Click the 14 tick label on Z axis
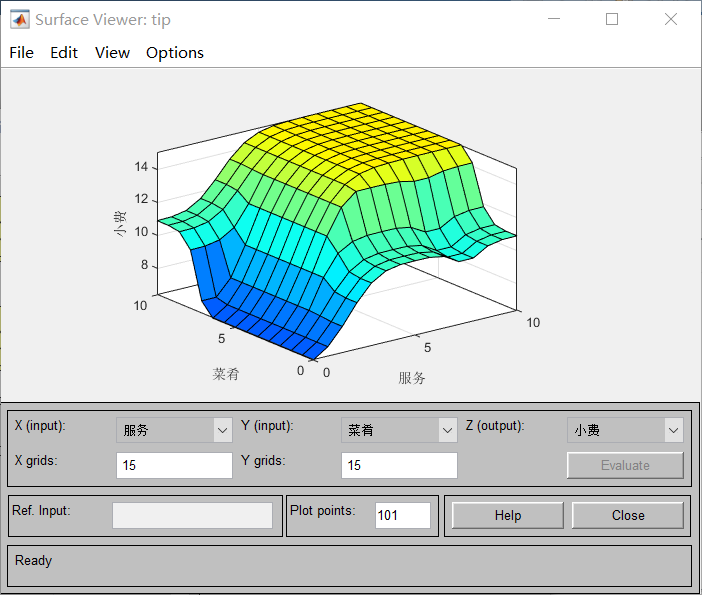Screen dimensions: 702x595 pyautogui.click(x=141, y=167)
